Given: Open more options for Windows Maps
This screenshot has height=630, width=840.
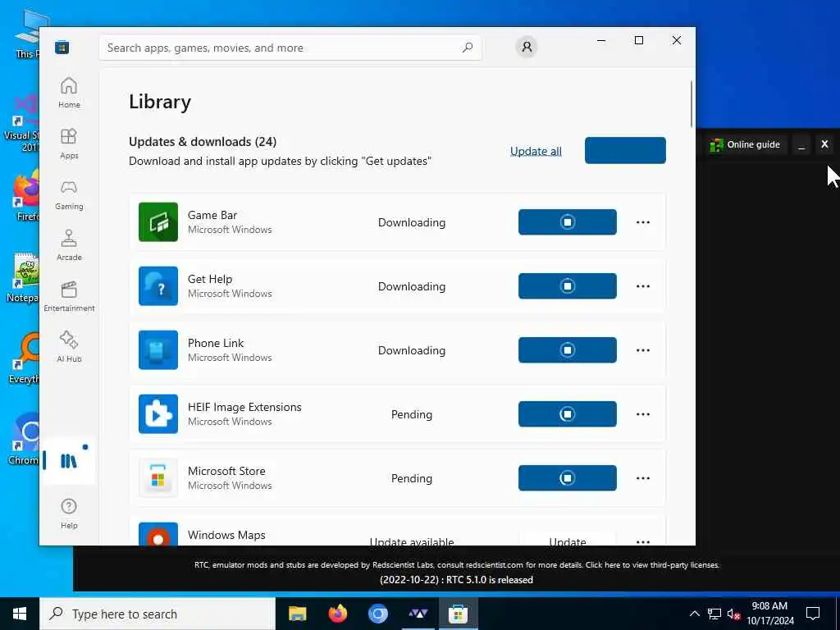Looking at the screenshot, I should [x=643, y=541].
